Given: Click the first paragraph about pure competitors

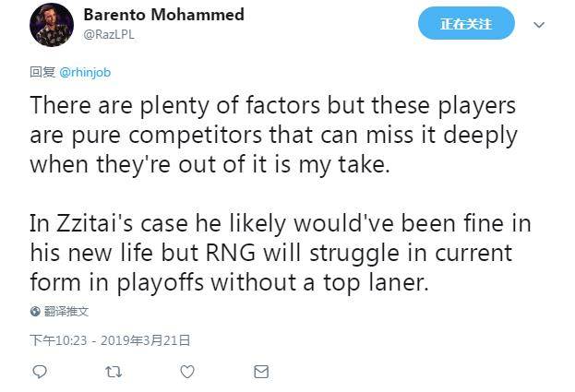Looking at the screenshot, I should coord(273,136).
